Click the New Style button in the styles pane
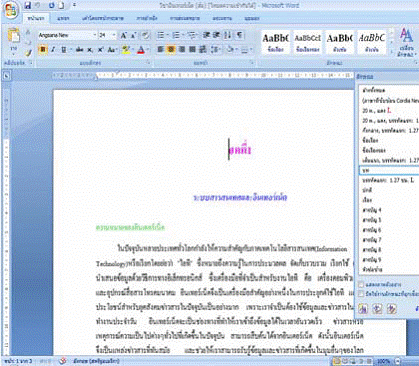419x366 pixels. 363,309
